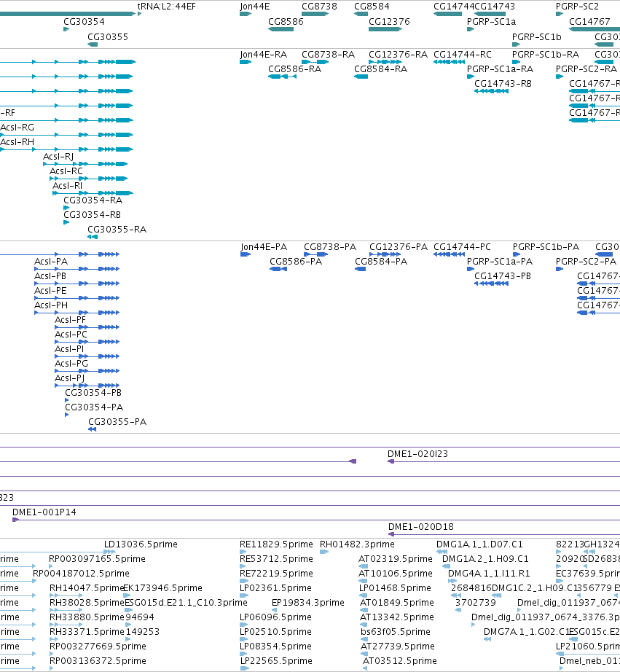Click the Acsl-PF protein label
This screenshot has height=672, width=620.
pyautogui.click(x=70, y=320)
